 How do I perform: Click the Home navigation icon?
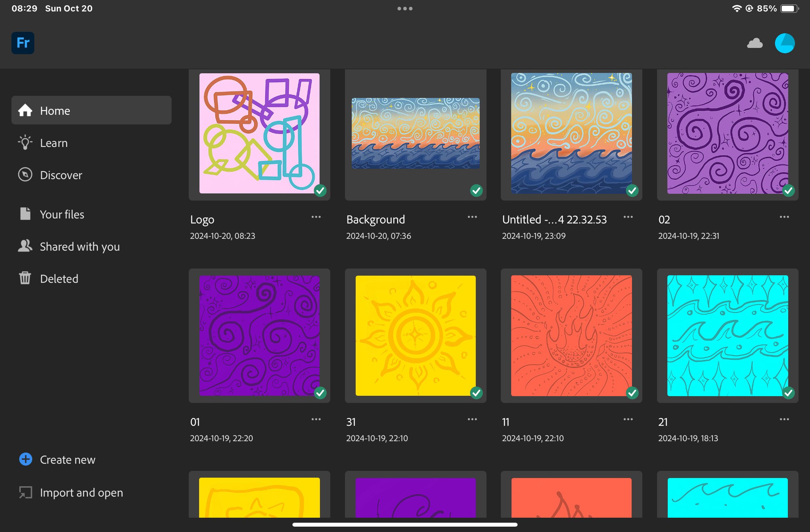[25, 110]
